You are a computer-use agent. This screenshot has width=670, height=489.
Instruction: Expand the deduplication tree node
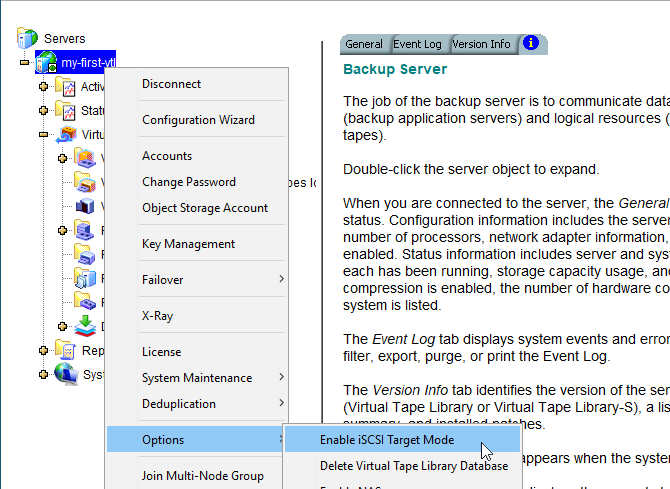pyautogui.click(x=62, y=327)
